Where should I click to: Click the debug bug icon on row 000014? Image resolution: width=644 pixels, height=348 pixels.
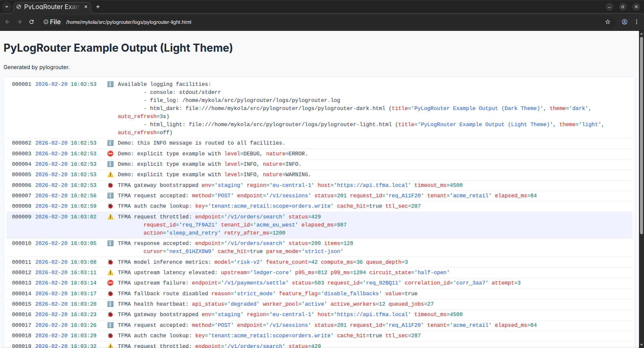coord(110,294)
